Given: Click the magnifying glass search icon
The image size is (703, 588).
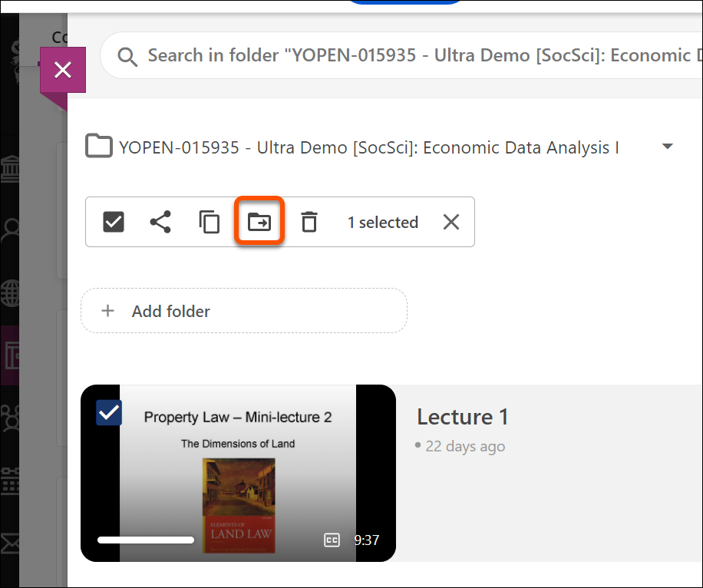Looking at the screenshot, I should 127,56.
